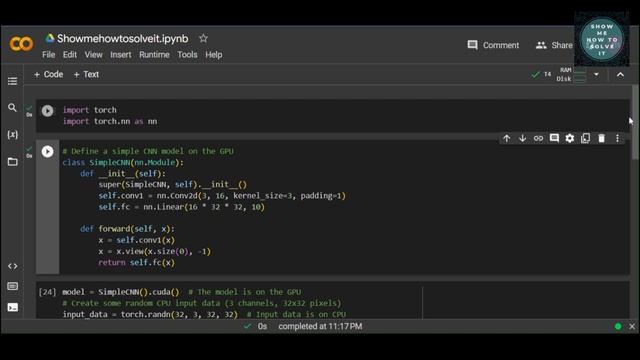Click the 'def forward(self, x):' line
Viewport: 640px width, 360px height.
tap(127, 229)
